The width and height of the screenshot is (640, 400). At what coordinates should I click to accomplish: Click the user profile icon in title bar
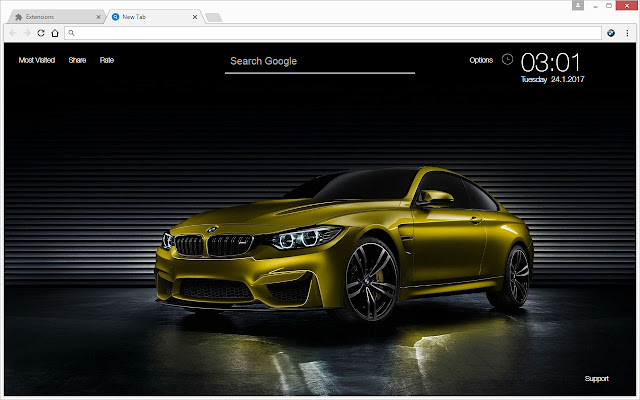[578, 5]
